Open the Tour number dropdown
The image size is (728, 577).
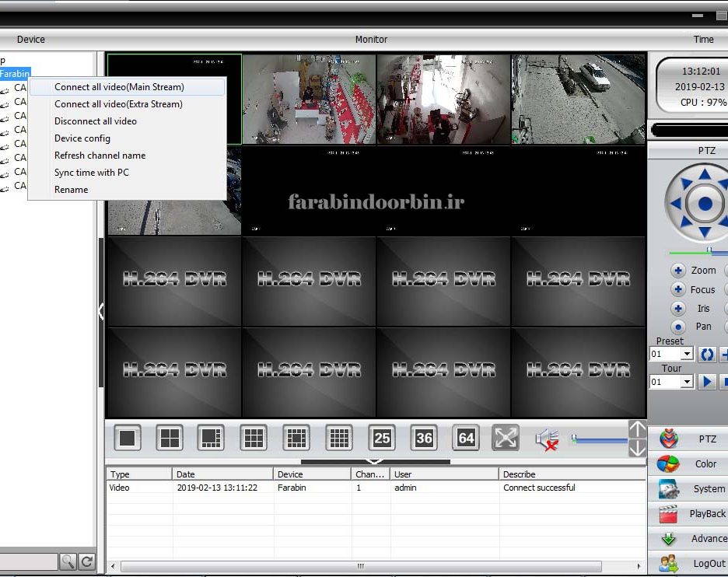tap(687, 382)
